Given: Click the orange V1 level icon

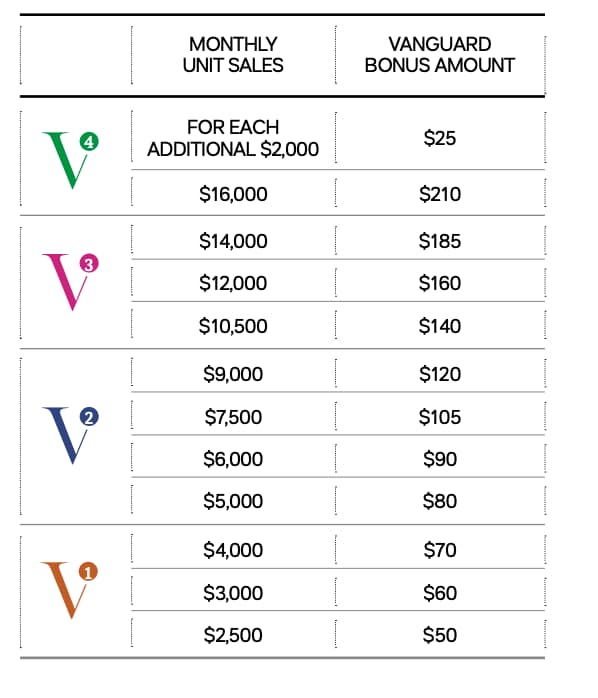Looking at the screenshot, I should point(69,590).
